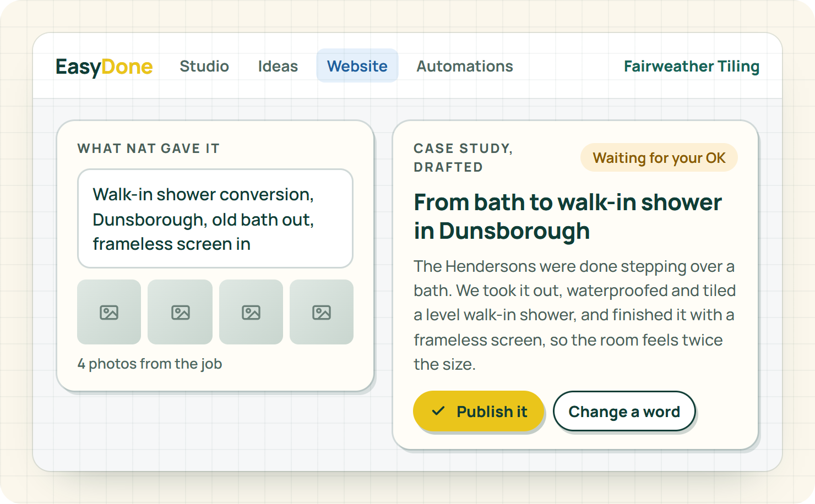Click the WHAT NAT GAVE IT heading

(x=149, y=149)
